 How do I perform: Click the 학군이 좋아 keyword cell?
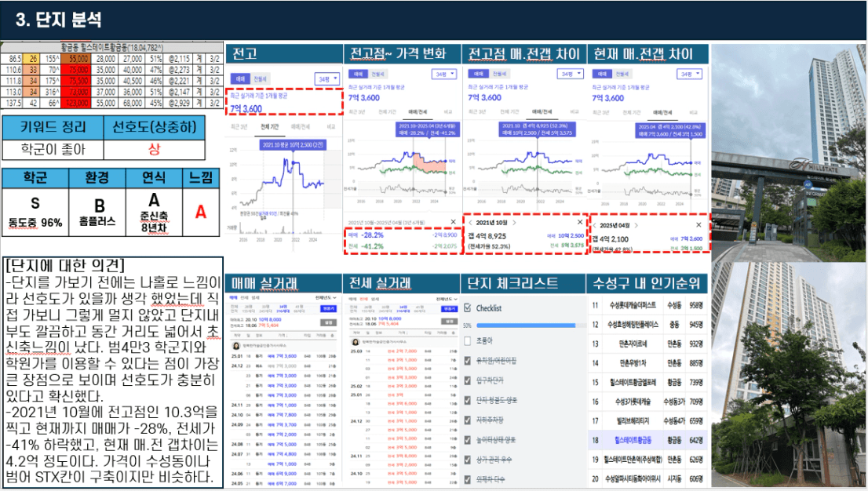(x=53, y=150)
